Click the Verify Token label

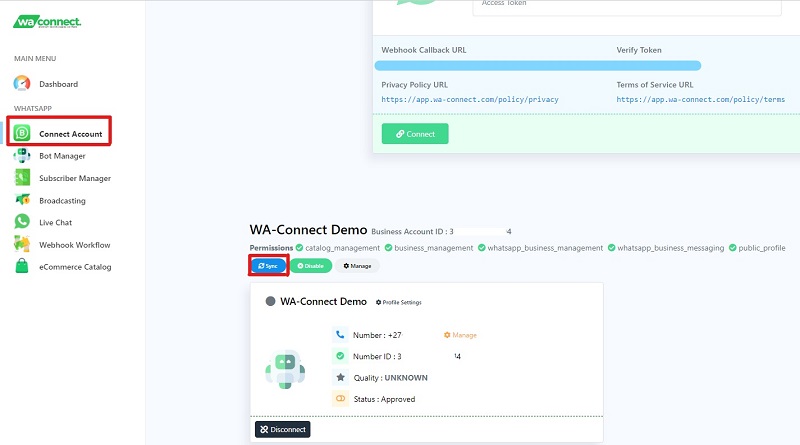click(x=639, y=50)
